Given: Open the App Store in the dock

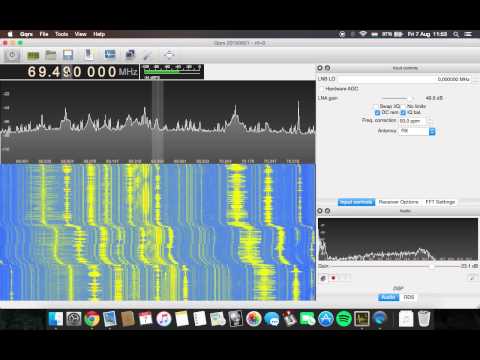Looking at the screenshot, I should [326, 319].
